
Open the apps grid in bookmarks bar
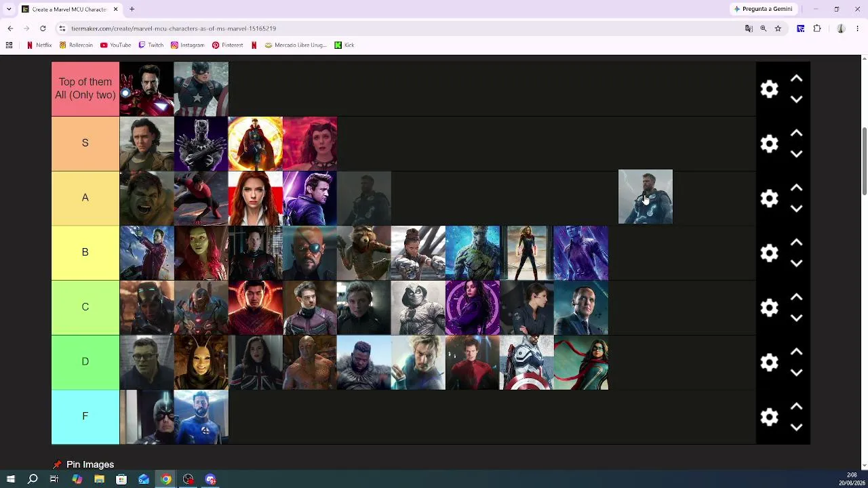coord(9,45)
